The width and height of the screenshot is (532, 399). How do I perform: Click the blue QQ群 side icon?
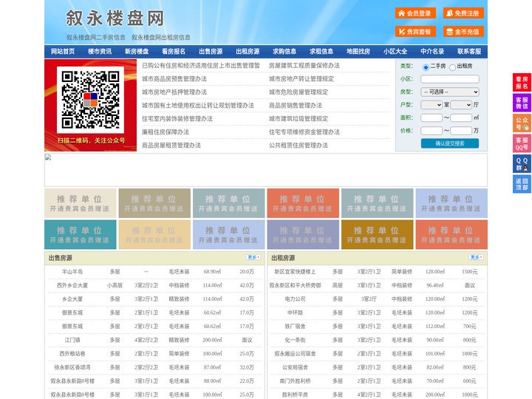coord(522,164)
